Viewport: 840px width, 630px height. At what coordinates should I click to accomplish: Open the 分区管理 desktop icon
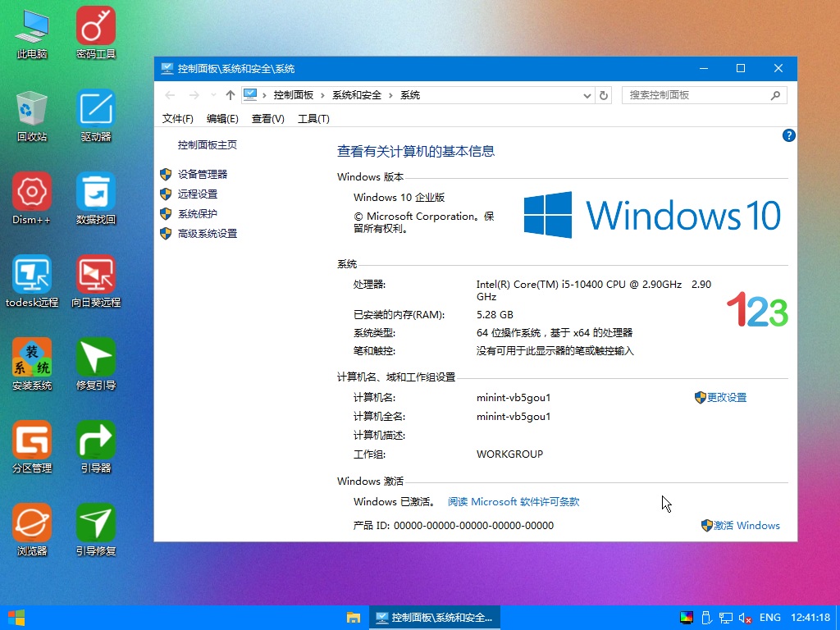tap(32, 441)
